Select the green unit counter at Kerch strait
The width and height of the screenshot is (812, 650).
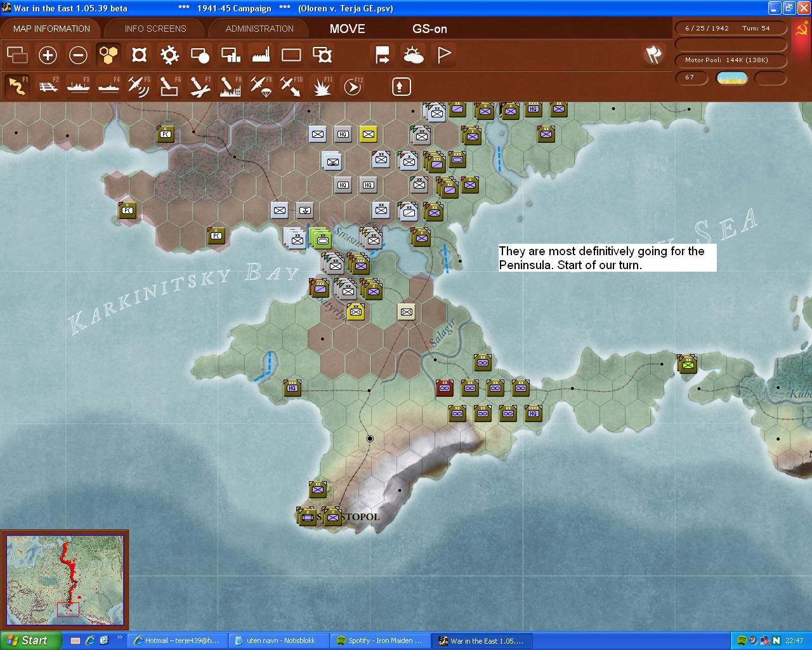click(x=688, y=364)
